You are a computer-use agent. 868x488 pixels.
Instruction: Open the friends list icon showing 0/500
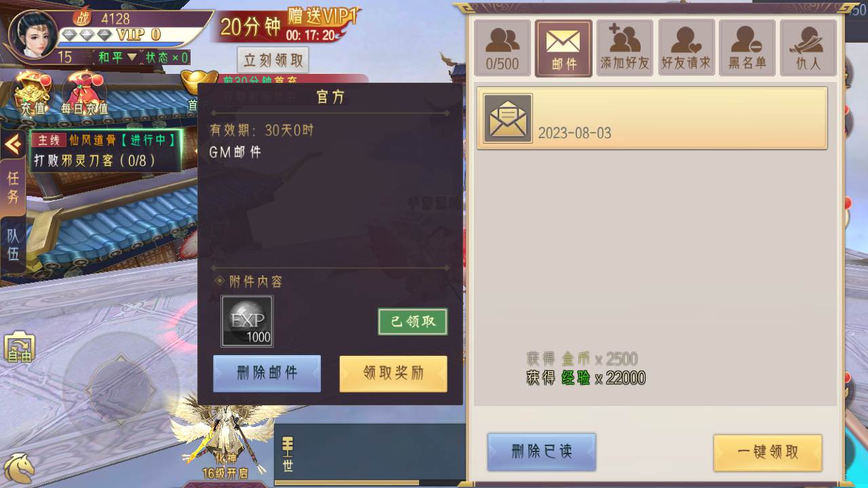502,47
